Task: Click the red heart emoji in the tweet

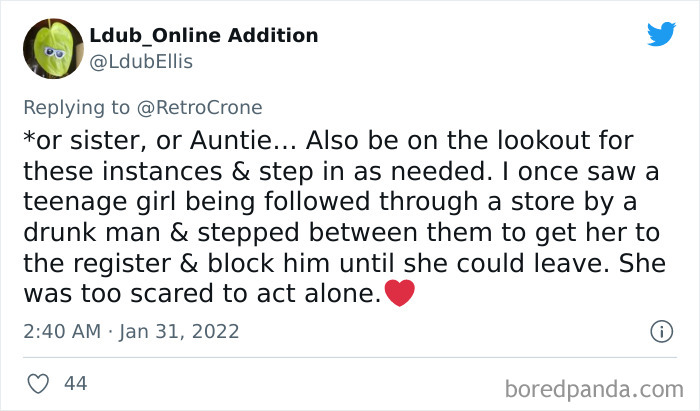Action: [399, 295]
